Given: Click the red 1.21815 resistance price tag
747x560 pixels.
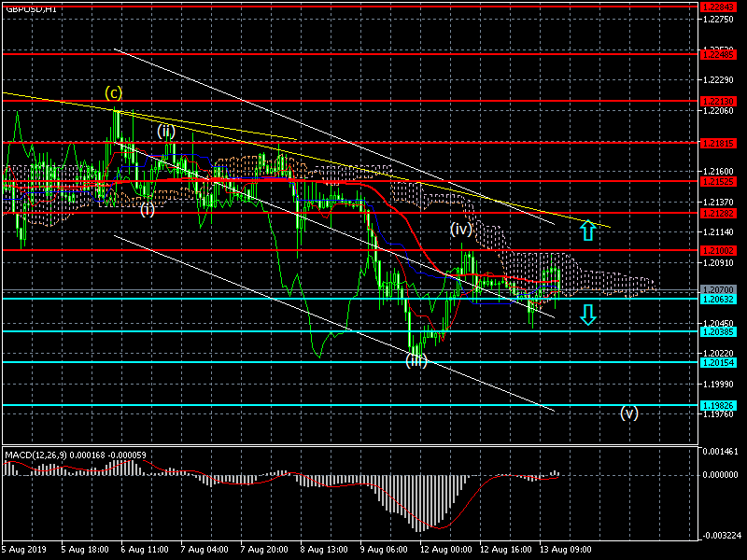Looking at the screenshot, I should [x=718, y=143].
